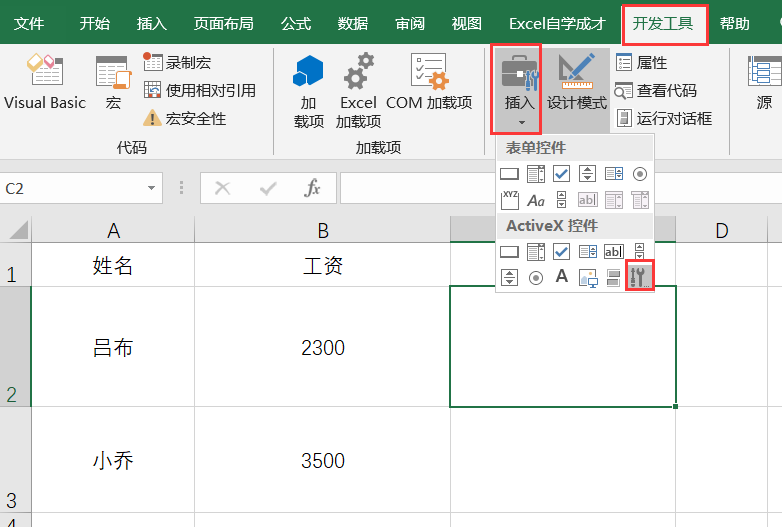
Task: Select ActiveX Toggle Button icon
Action: (x=613, y=278)
